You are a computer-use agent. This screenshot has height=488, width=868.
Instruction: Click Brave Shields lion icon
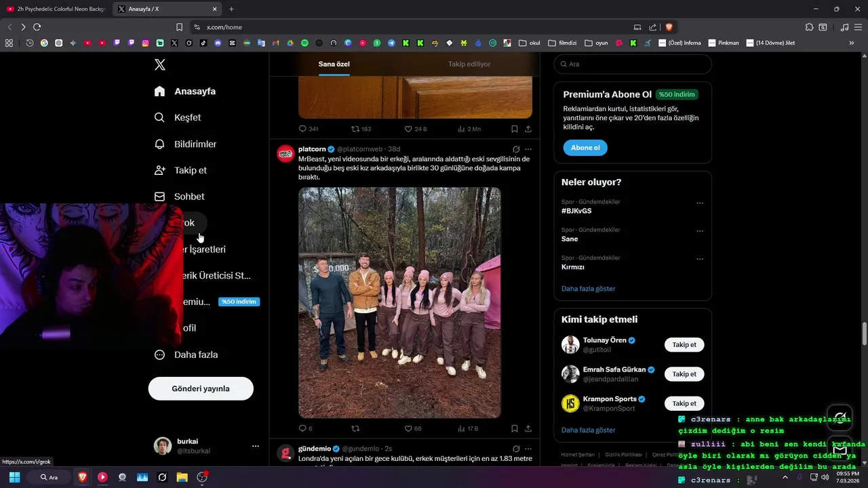(x=669, y=27)
